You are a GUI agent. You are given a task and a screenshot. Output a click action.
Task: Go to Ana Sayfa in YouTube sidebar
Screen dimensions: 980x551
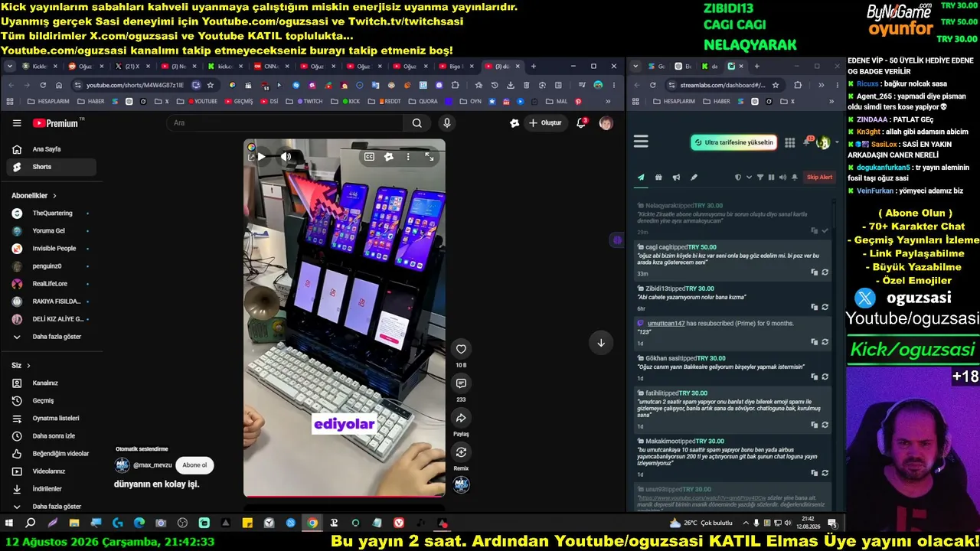pyautogui.click(x=52, y=149)
